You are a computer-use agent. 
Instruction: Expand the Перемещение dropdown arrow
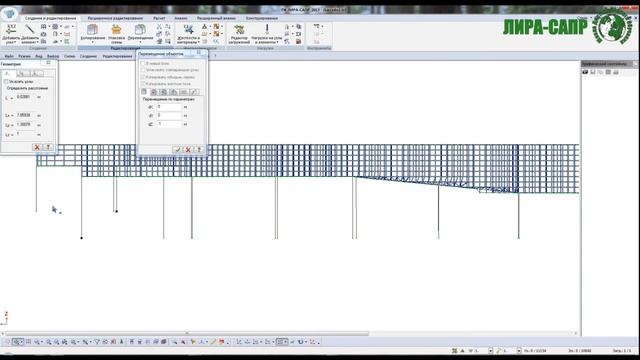[x=140, y=42]
